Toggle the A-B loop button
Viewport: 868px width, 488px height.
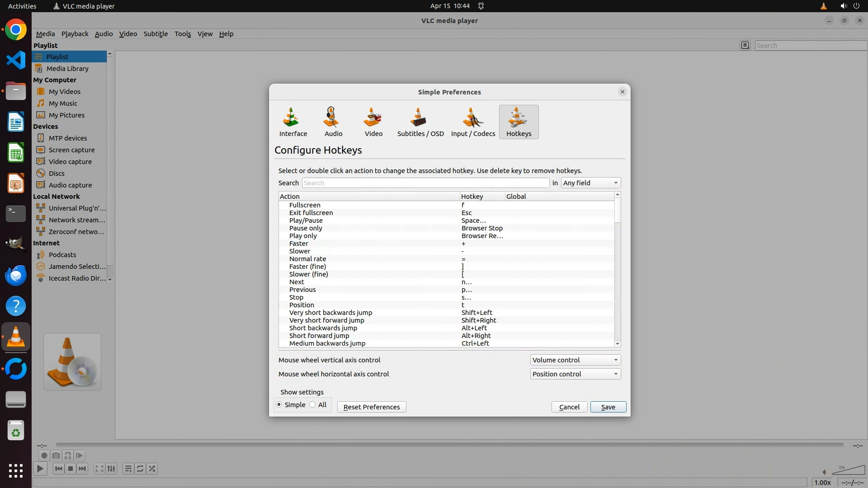pyautogui.click(x=68, y=455)
